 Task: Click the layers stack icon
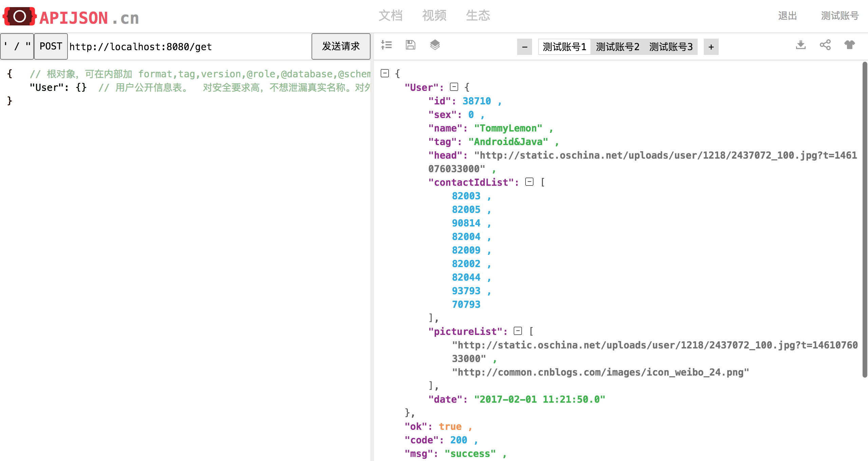tap(435, 45)
